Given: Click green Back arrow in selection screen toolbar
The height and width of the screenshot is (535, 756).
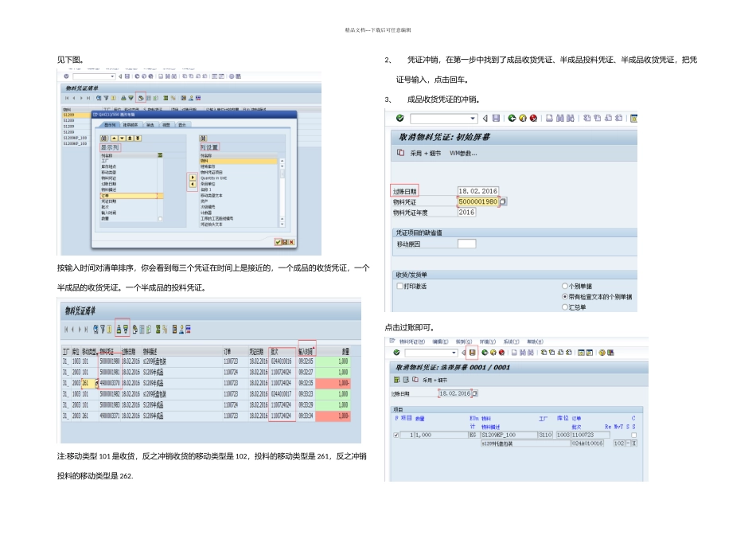Looking at the screenshot, I should point(485,353).
